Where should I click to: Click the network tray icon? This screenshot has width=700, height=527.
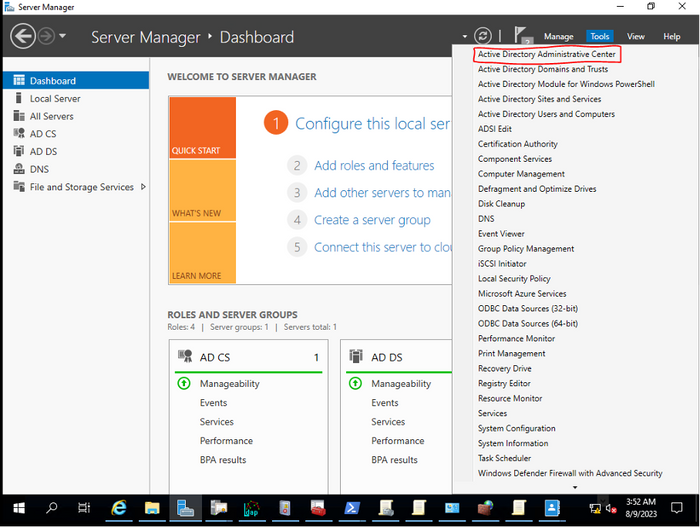point(595,508)
